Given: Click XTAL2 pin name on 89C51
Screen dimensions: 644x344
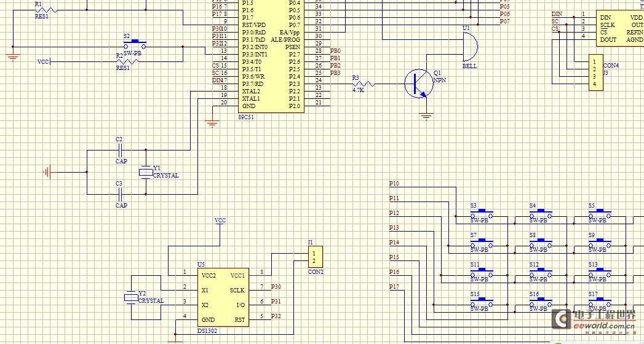Looking at the screenshot, I should coord(251,92).
